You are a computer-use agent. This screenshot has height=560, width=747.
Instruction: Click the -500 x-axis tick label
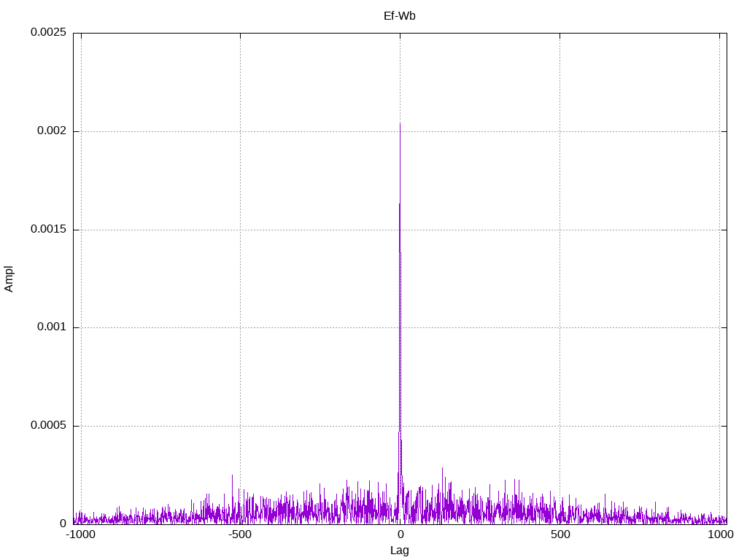[239, 534]
